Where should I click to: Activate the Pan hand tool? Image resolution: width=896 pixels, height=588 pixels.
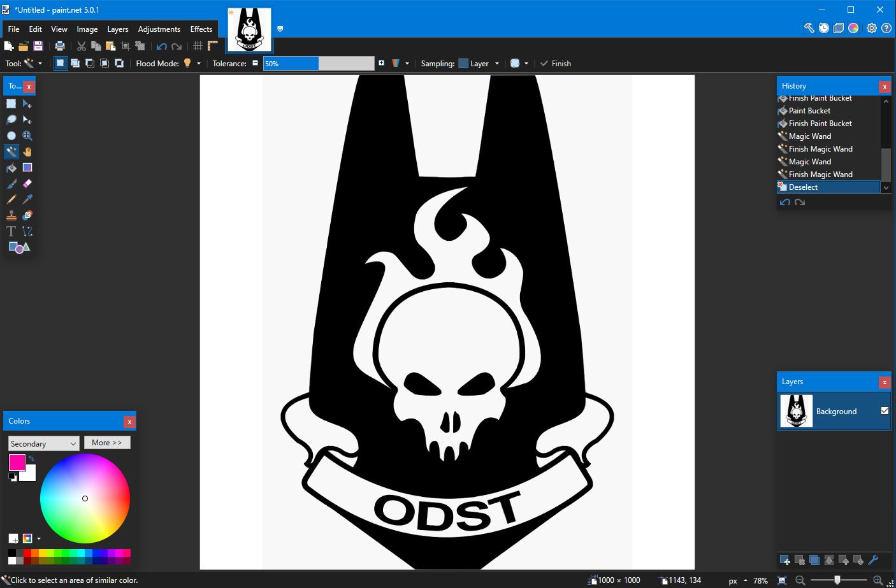[x=27, y=152]
